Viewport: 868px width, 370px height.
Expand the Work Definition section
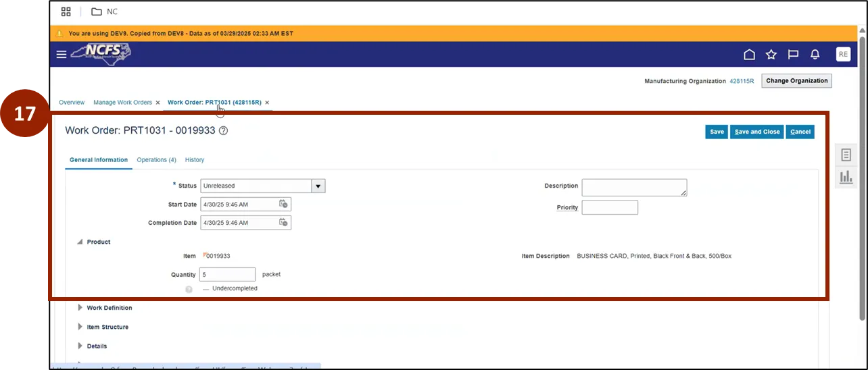tap(80, 308)
